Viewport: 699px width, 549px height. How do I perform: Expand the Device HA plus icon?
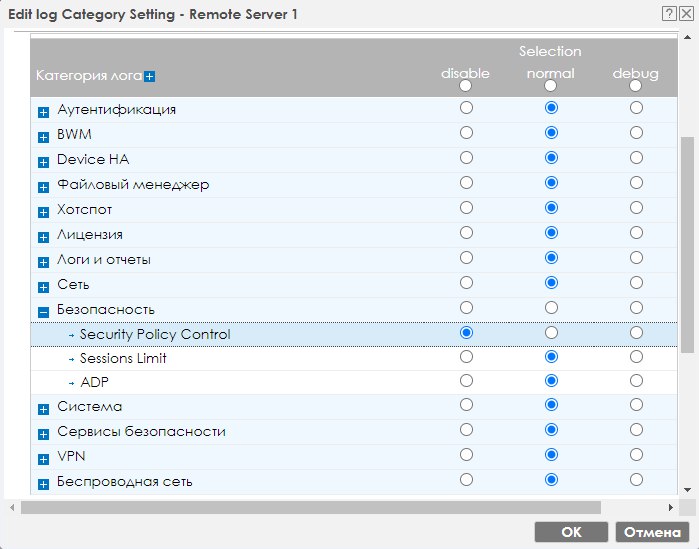click(43, 161)
